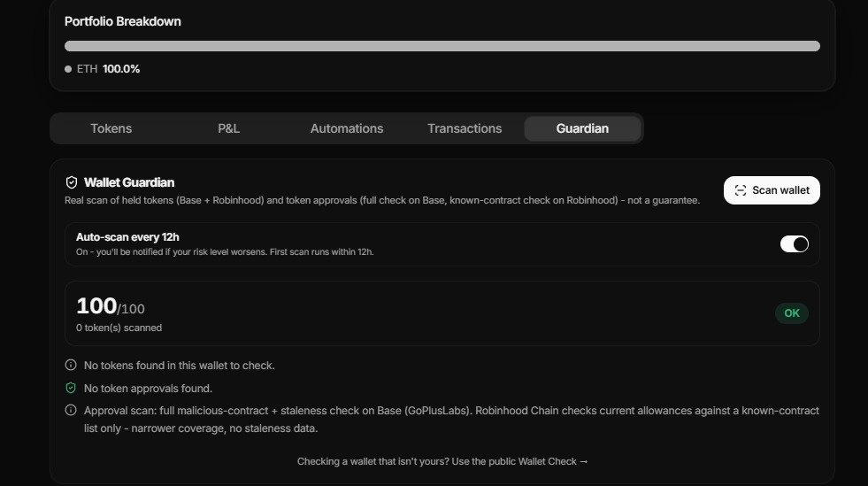The width and height of the screenshot is (868, 486).
Task: Click 'No token approvals found.' message
Action: [x=148, y=389]
